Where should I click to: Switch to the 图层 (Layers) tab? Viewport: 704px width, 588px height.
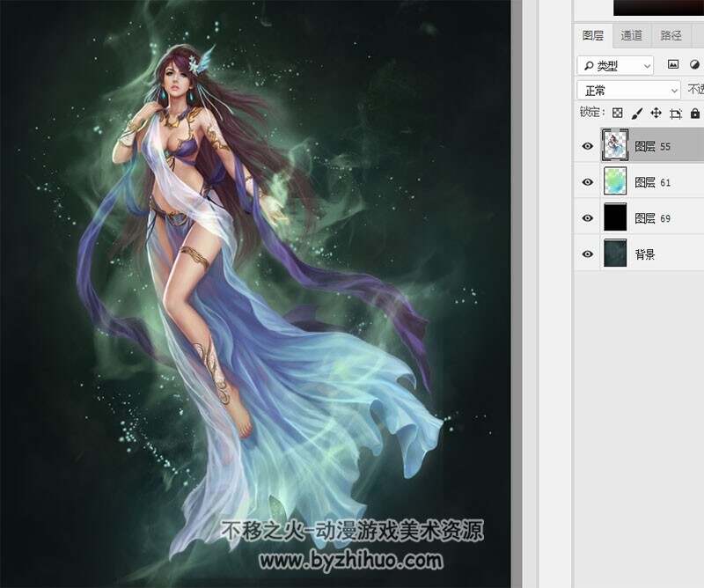pyautogui.click(x=593, y=35)
